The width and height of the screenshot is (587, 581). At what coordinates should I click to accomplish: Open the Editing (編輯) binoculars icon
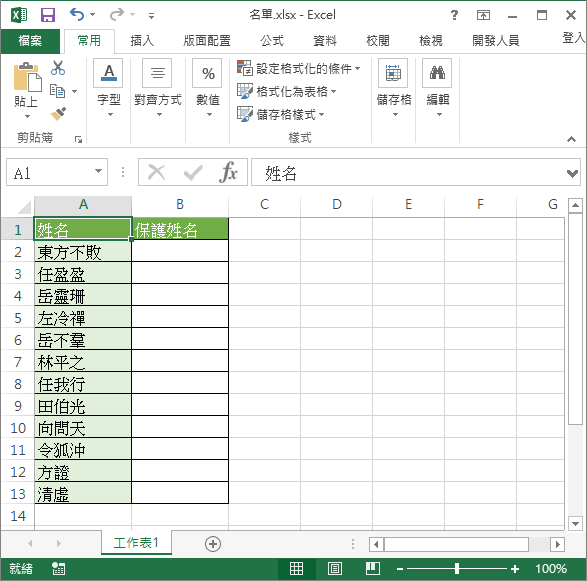(x=437, y=73)
